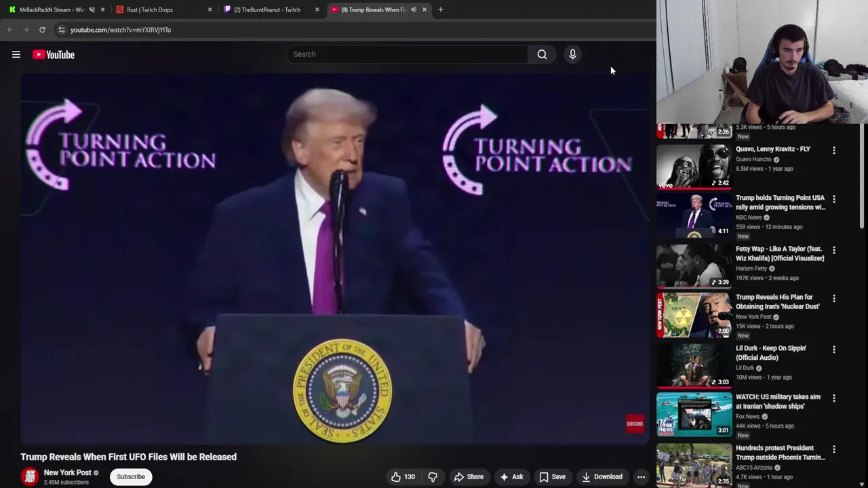
Task: Open Trump holds Turning Point USA rally title
Action: click(x=781, y=203)
